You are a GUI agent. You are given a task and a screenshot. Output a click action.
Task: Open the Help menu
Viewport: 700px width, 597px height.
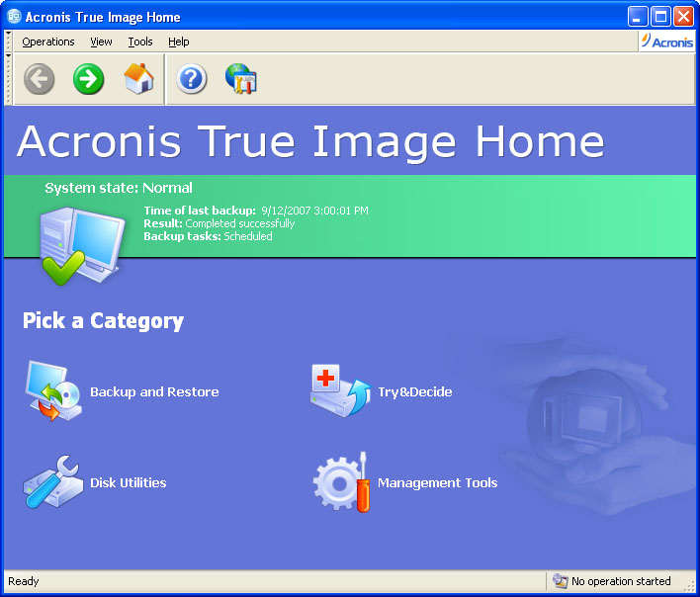click(x=179, y=42)
